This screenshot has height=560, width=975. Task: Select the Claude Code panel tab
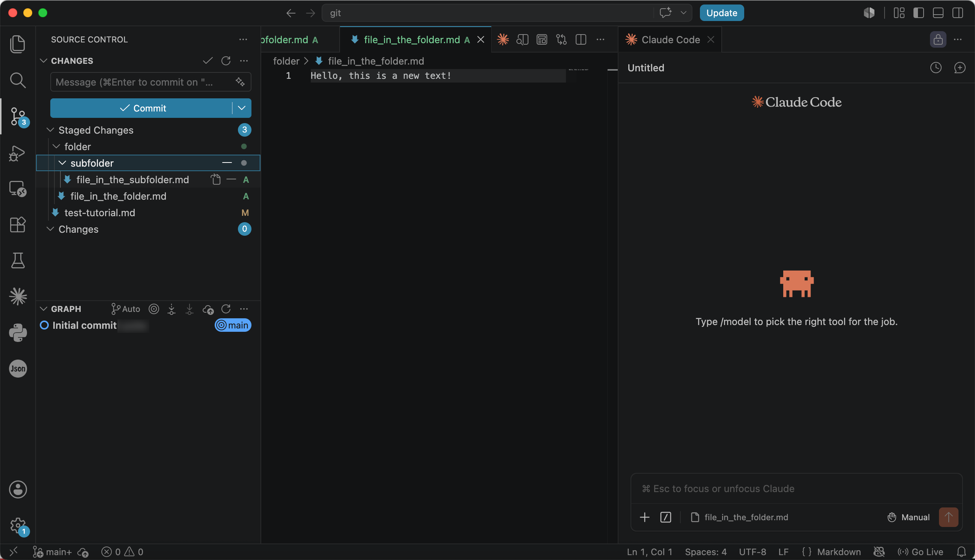pyautogui.click(x=670, y=39)
